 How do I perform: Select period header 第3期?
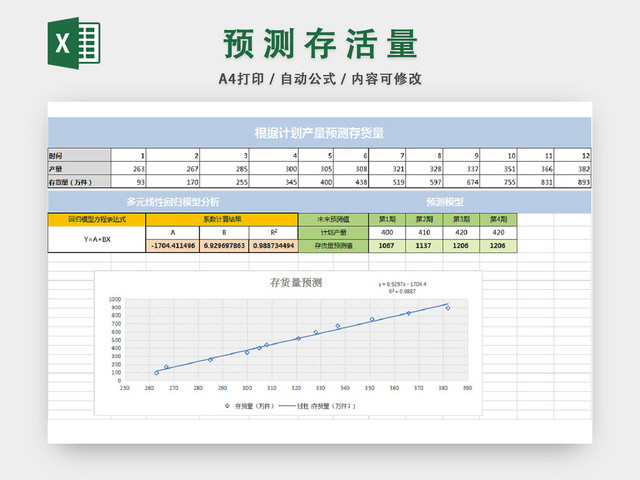tap(461, 219)
